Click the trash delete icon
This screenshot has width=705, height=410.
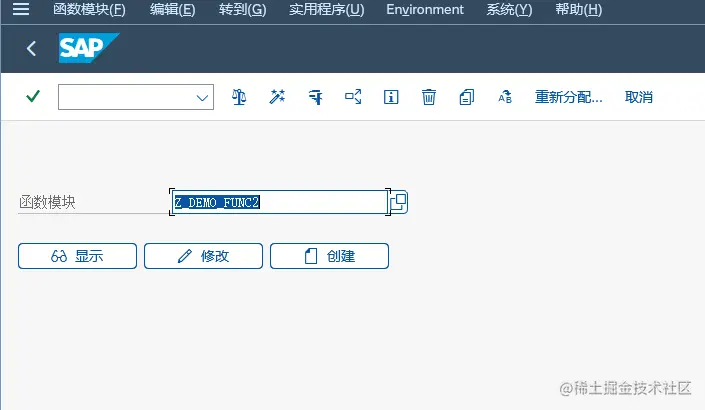click(x=428, y=97)
